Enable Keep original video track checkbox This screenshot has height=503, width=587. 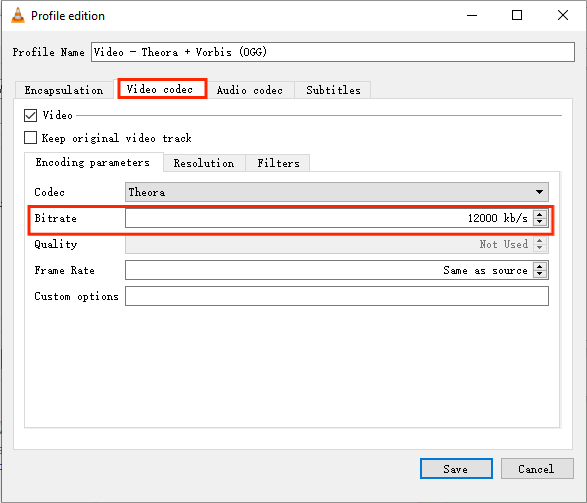[30, 138]
